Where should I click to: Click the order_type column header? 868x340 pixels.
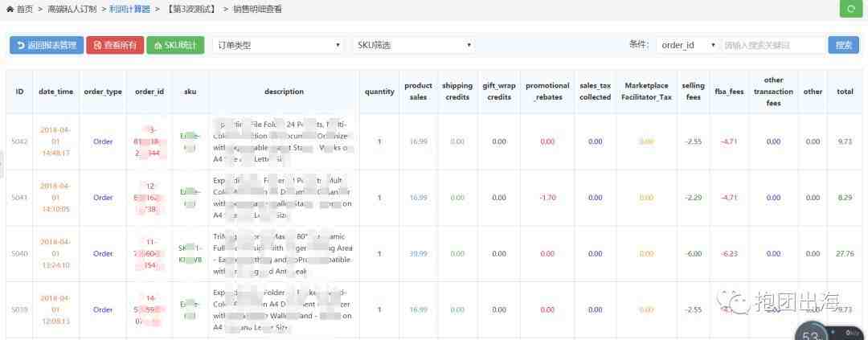103,92
